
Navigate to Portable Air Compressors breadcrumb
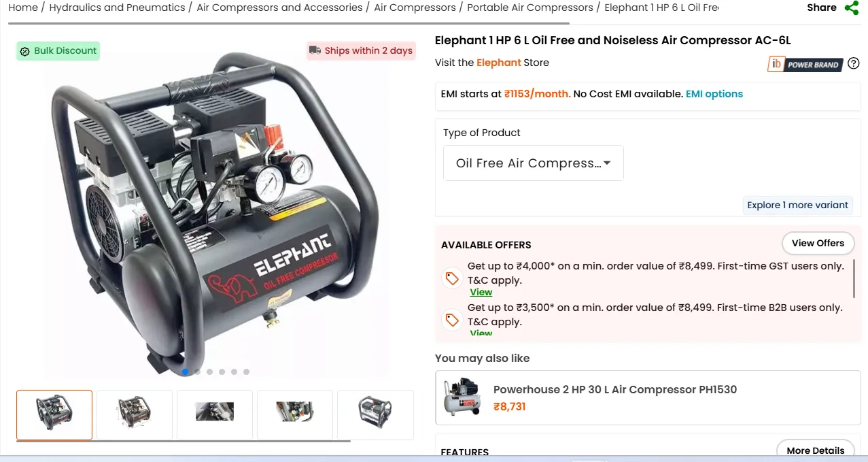tap(530, 7)
